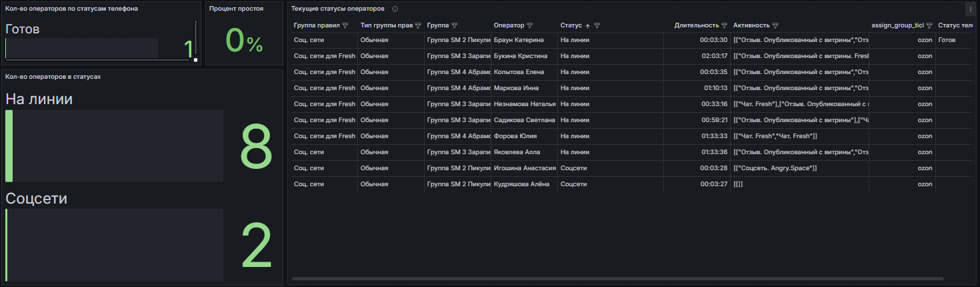Sort table by Длительность header
Image resolution: width=980 pixels, height=287 pixels.
coord(697,25)
